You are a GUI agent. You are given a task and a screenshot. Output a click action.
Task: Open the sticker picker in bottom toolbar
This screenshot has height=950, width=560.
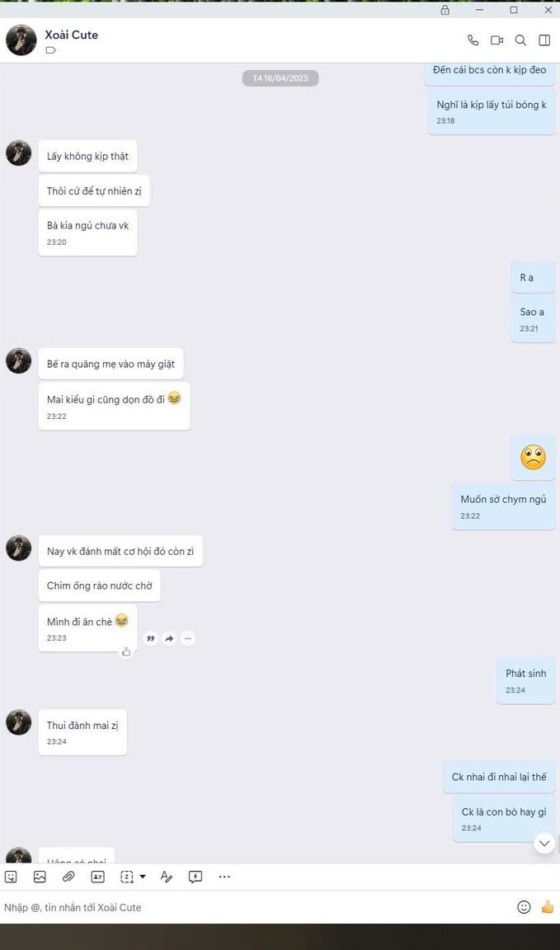point(11,876)
